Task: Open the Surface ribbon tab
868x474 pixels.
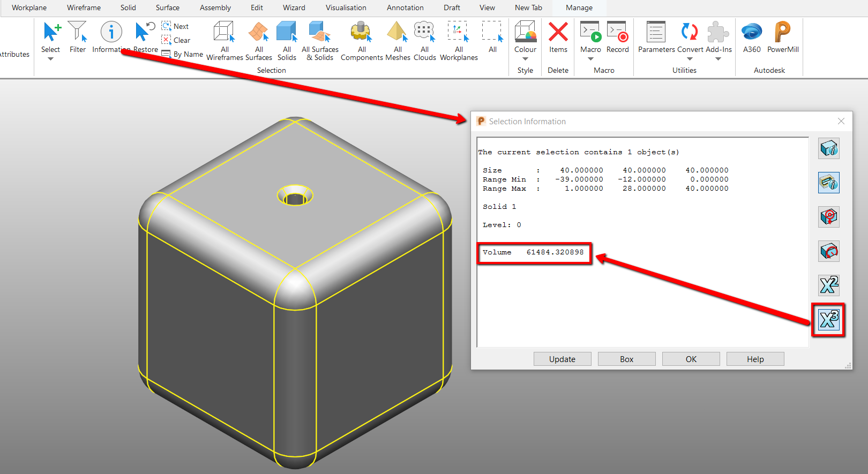Action: [168, 7]
